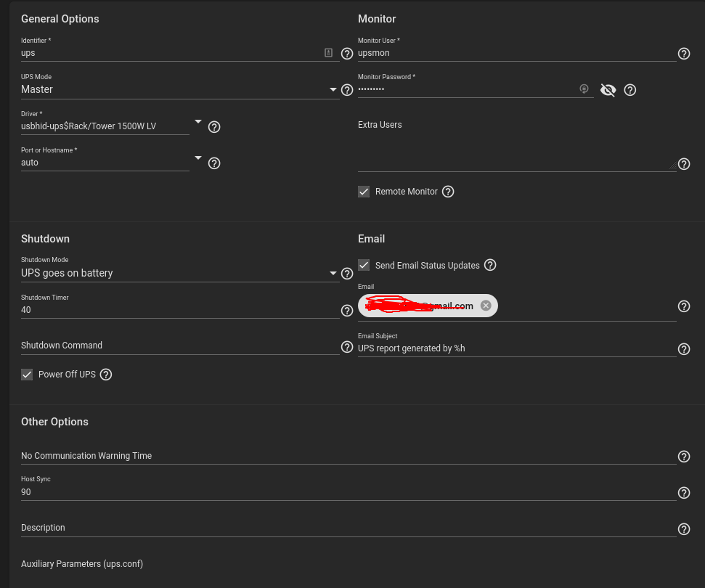
Task: Open help for Remote Monitor
Action: pos(448,192)
